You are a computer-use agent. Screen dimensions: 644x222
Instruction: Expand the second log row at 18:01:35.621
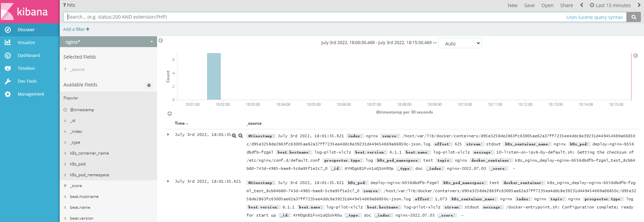point(168,181)
